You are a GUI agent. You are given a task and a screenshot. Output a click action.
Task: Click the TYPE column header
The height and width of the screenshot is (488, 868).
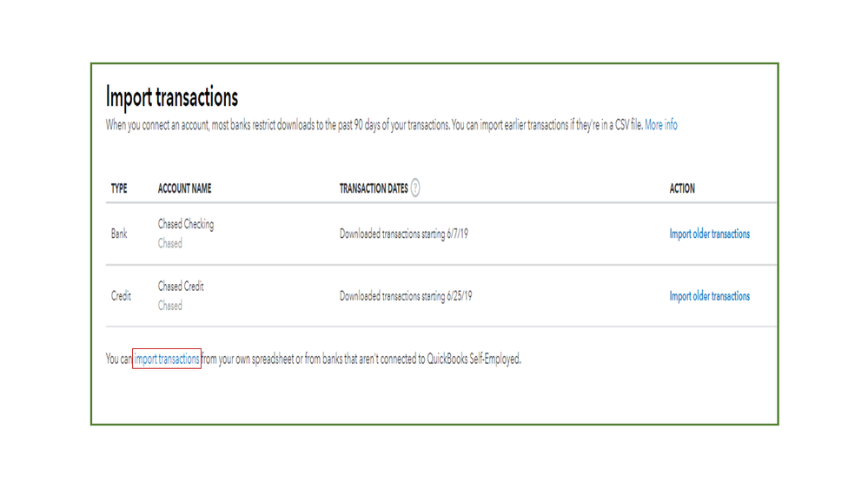[119, 188]
